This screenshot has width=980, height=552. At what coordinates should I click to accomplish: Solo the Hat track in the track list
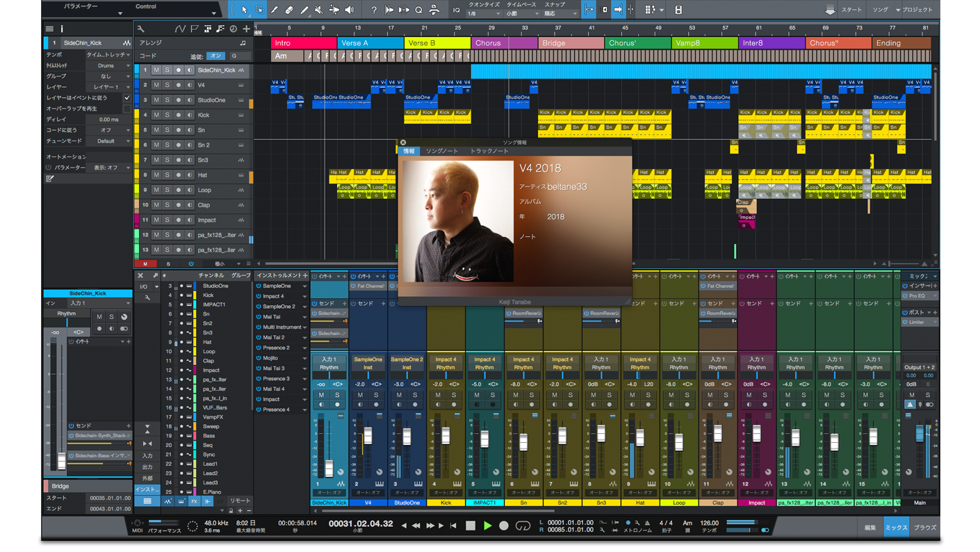pyautogui.click(x=168, y=175)
